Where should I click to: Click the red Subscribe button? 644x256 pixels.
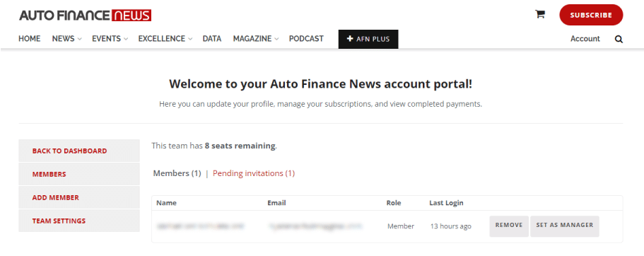pyautogui.click(x=591, y=15)
